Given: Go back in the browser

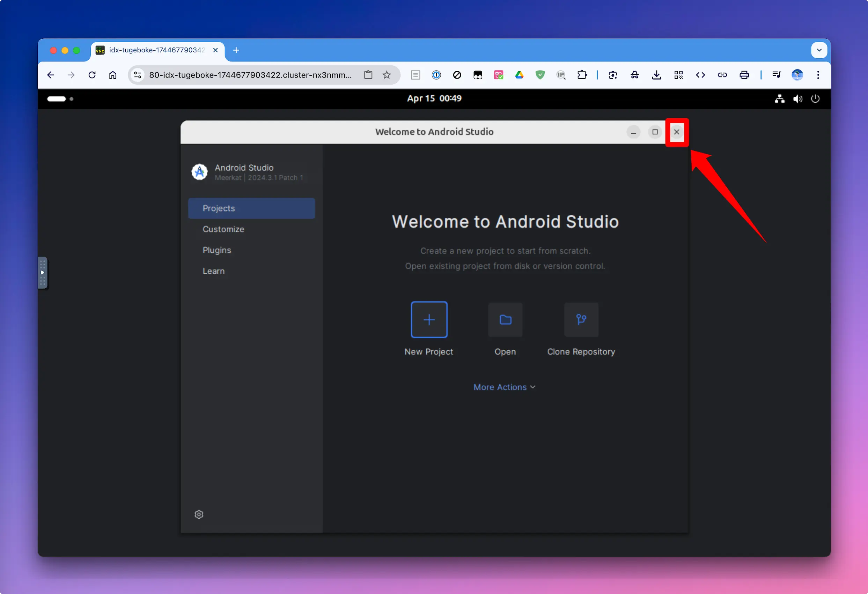Looking at the screenshot, I should click(51, 75).
